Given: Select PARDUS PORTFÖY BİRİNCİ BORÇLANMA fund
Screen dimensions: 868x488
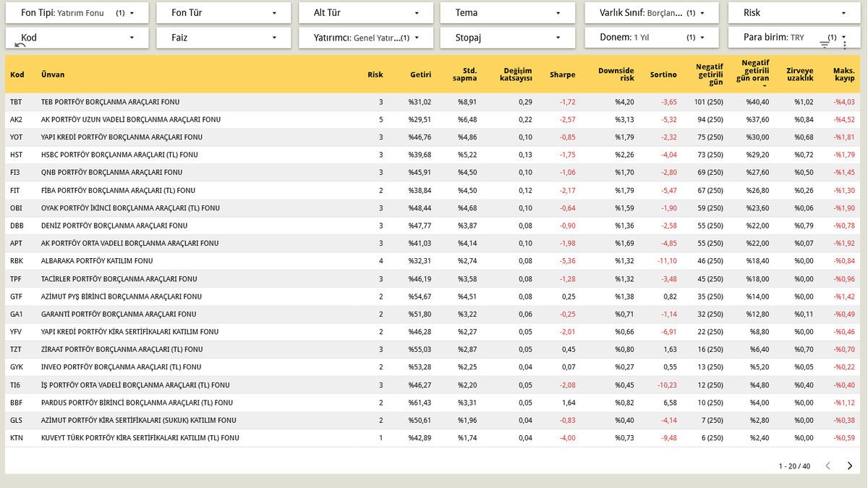Looking at the screenshot, I should tap(137, 403).
